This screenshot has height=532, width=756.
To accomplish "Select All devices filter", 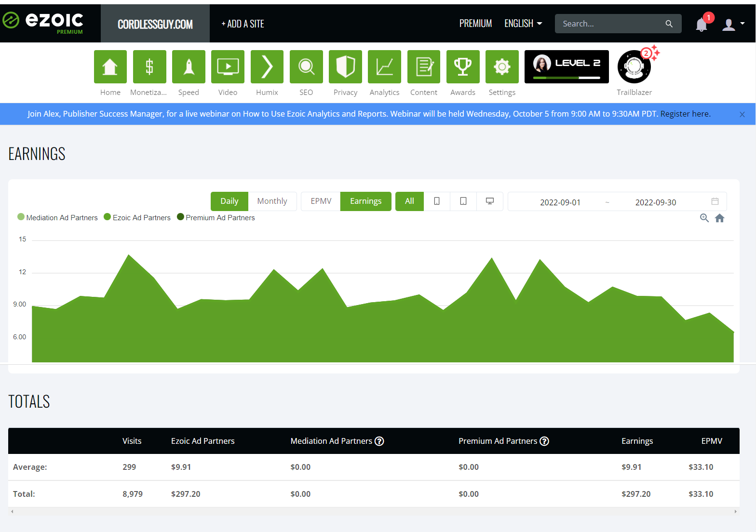I will pyautogui.click(x=409, y=201).
